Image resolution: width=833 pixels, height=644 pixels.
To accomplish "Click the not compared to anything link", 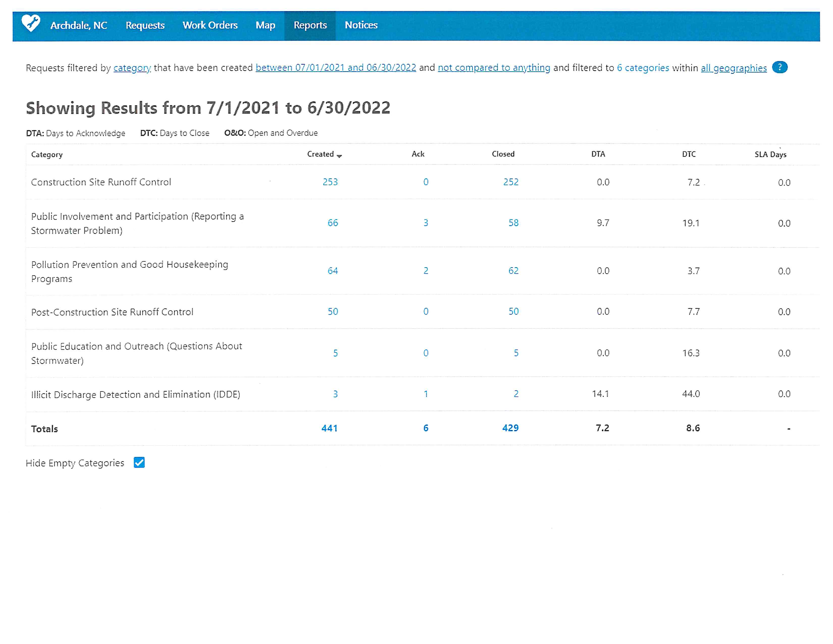I will pyautogui.click(x=494, y=68).
